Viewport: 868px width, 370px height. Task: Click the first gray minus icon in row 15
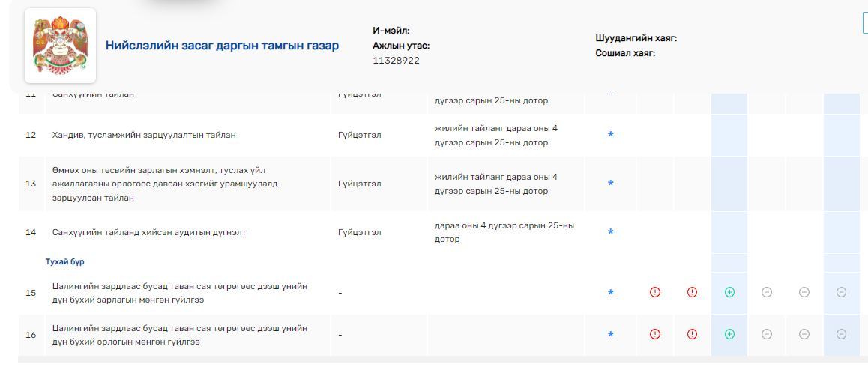point(767,293)
